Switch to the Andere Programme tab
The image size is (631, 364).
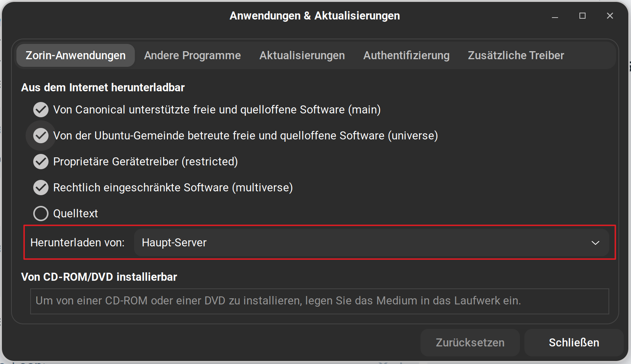[193, 55]
